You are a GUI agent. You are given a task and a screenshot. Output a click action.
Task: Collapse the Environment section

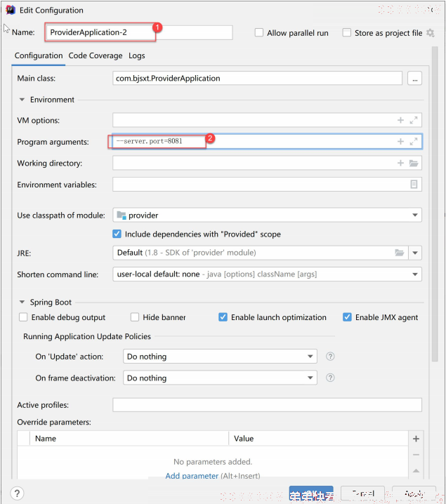tap(22, 100)
